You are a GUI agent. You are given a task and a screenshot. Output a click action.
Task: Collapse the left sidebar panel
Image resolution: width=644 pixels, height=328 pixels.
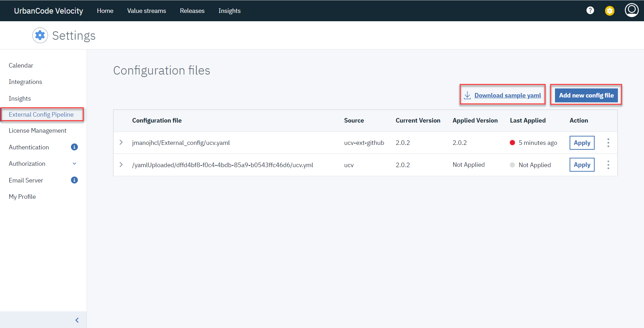coord(77,320)
